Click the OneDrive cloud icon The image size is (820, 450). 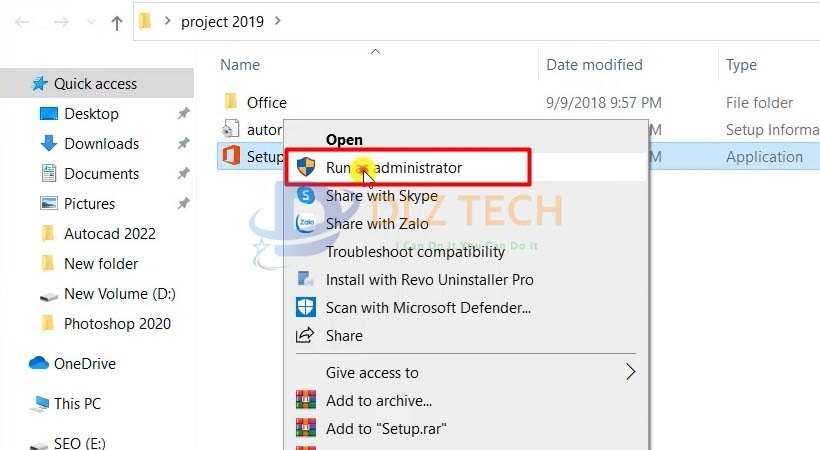tap(39, 363)
